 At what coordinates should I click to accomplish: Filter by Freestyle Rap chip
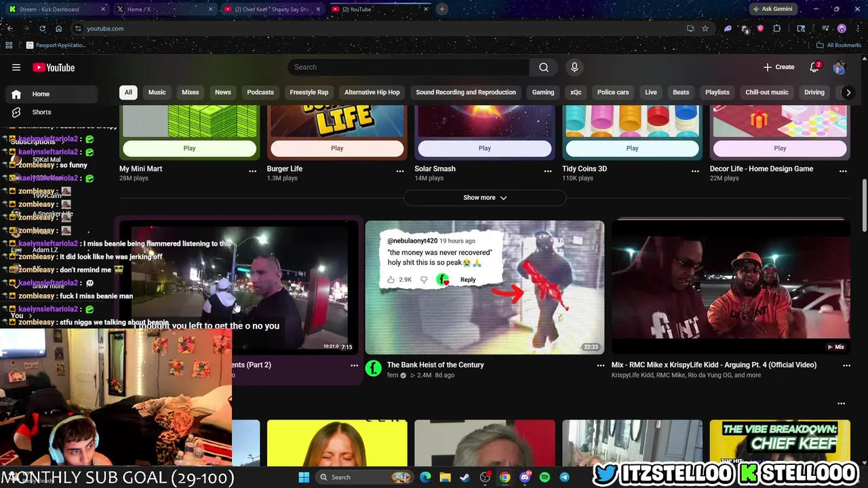pyautogui.click(x=309, y=92)
